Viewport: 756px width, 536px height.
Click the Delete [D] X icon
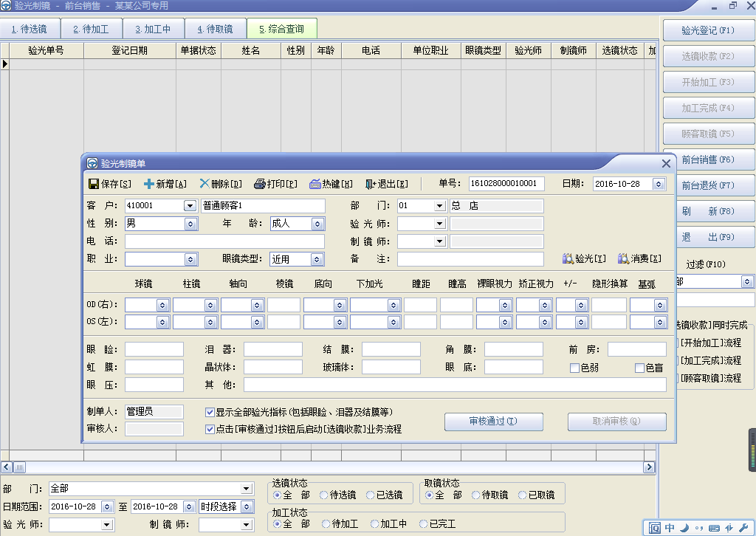(x=205, y=184)
